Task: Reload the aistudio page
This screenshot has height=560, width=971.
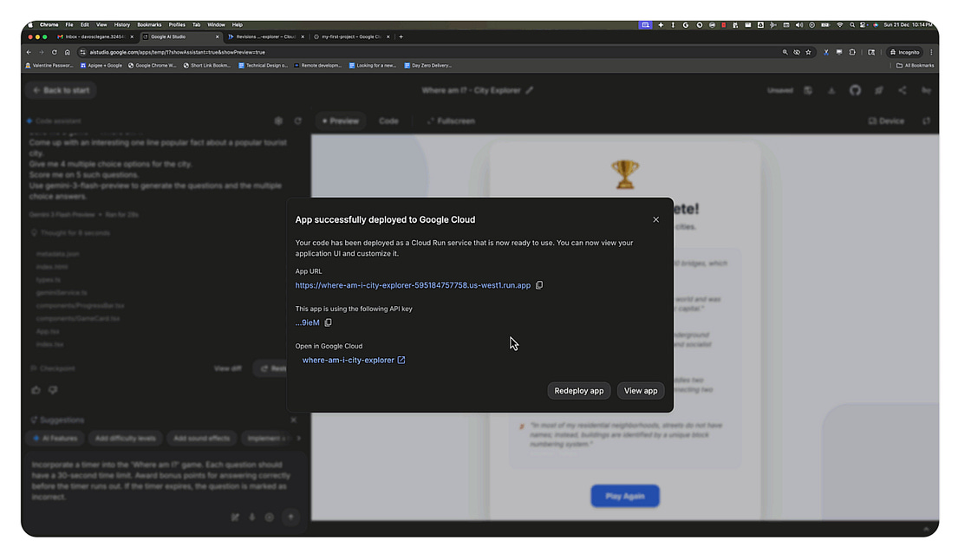Action: [54, 52]
